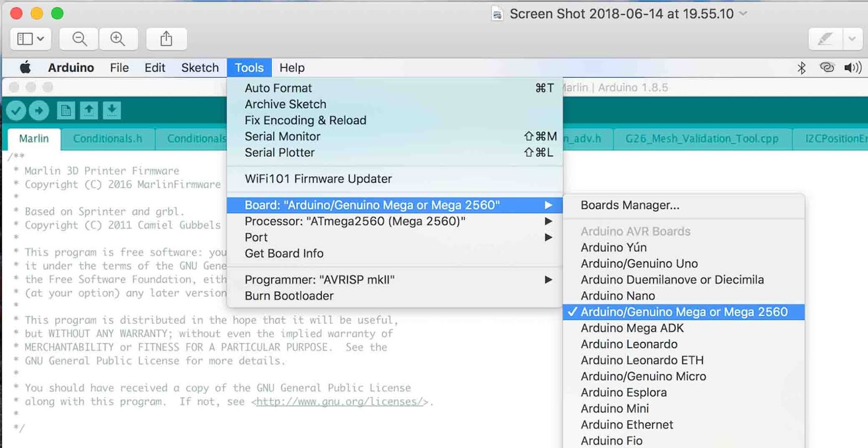Click the Preview share icon

166,39
